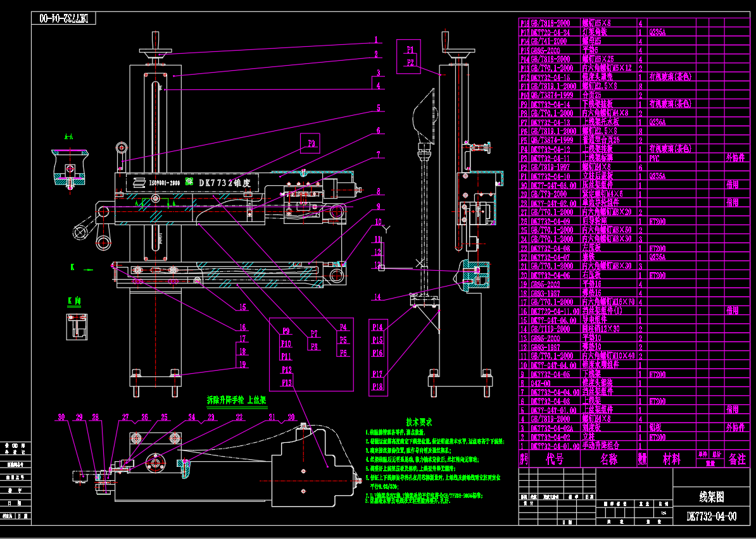Select callout number '30' in the bottom view
The width and height of the screenshot is (756, 539).
click(61, 418)
